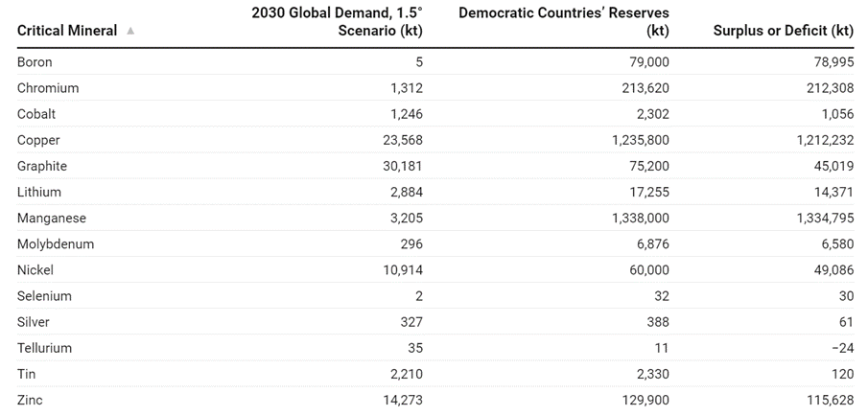
Task: Sort by 2030 Global Demand column header
Action: (337, 22)
